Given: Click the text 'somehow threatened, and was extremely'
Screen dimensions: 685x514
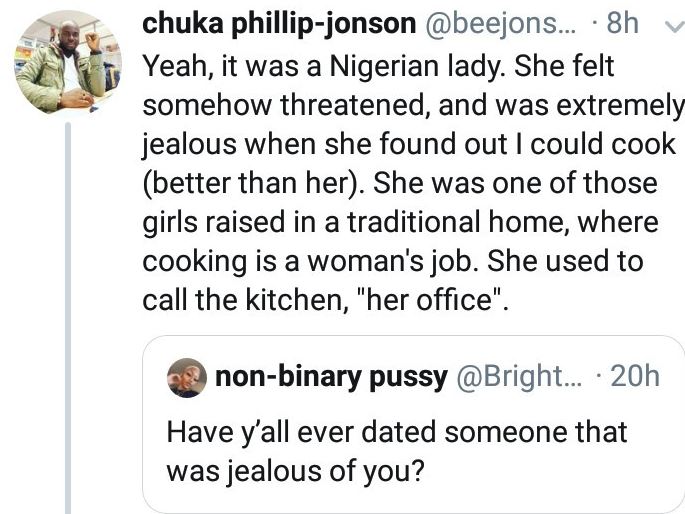Looking at the screenshot, I should tap(413, 106).
